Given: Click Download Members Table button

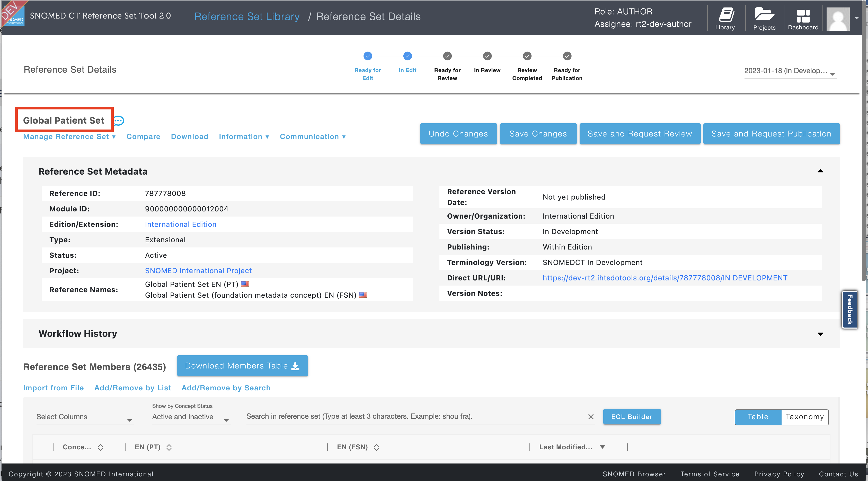Looking at the screenshot, I should point(242,366).
